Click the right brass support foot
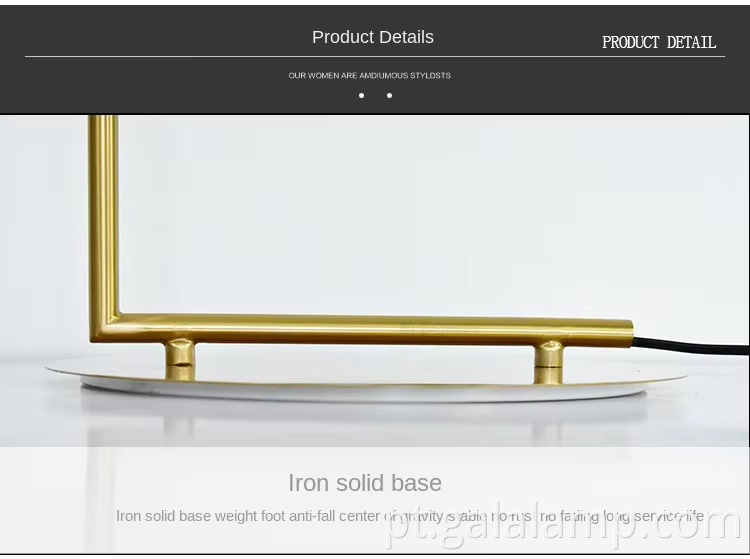This screenshot has height=559, width=750. click(548, 362)
